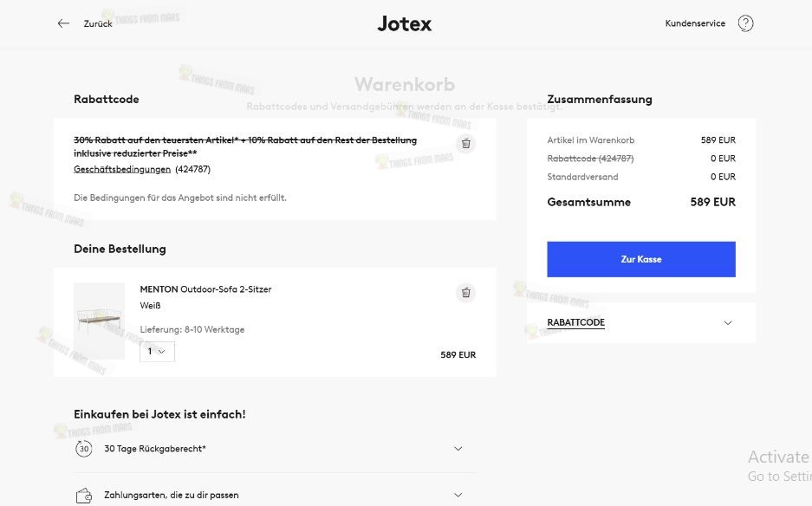
Task: Open the Kundenservice help question mark icon
Action: click(x=746, y=23)
